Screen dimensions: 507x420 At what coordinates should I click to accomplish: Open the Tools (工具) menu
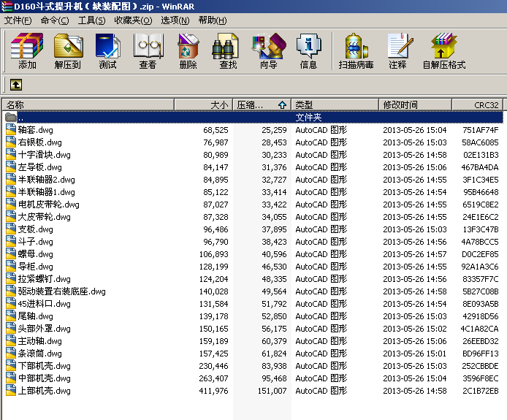[91, 20]
